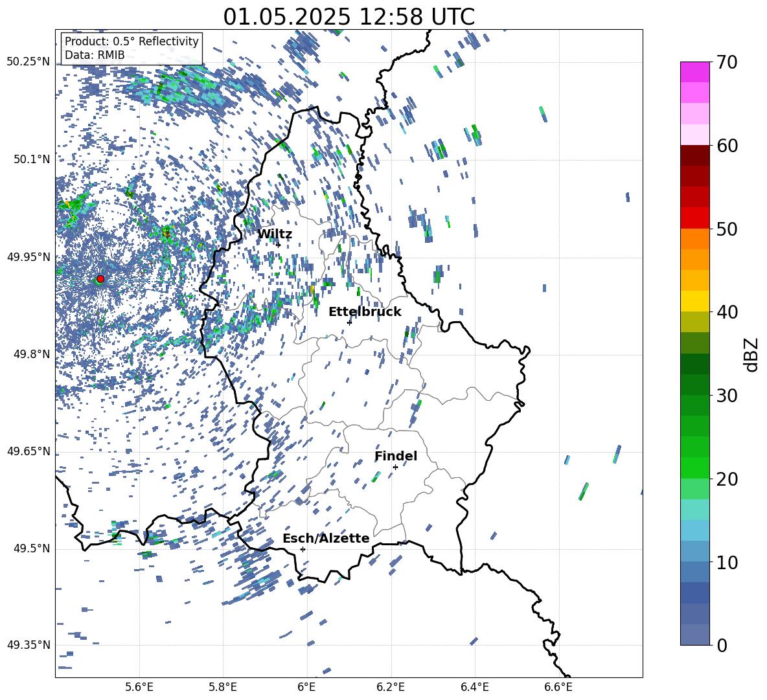The height and width of the screenshot is (700, 767).
Task: Click the 49.65°N latitude tick label
Action: (x=29, y=451)
